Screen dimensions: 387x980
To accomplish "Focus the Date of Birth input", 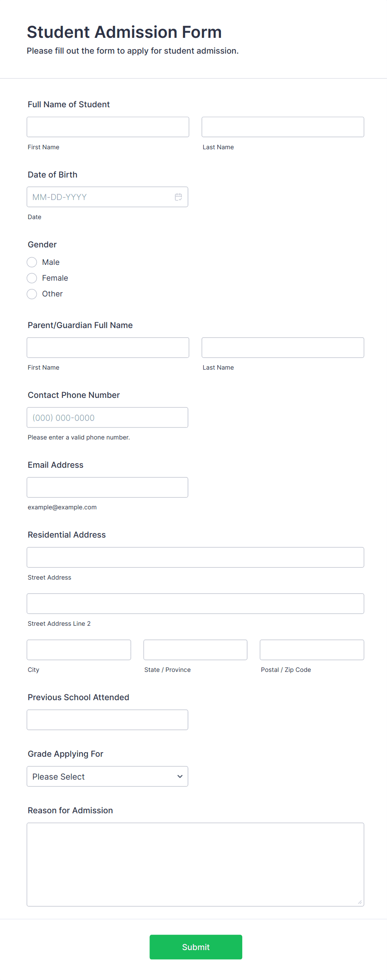I will tap(100, 197).
